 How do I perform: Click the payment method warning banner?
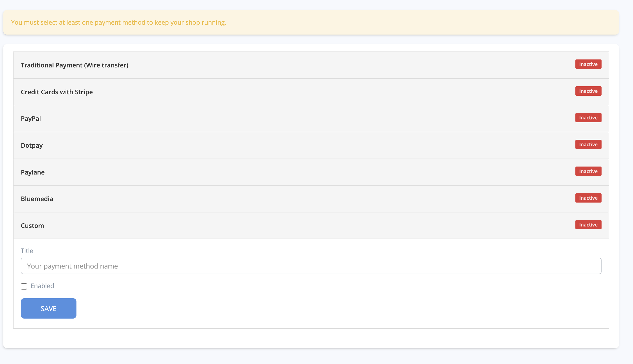311,22
